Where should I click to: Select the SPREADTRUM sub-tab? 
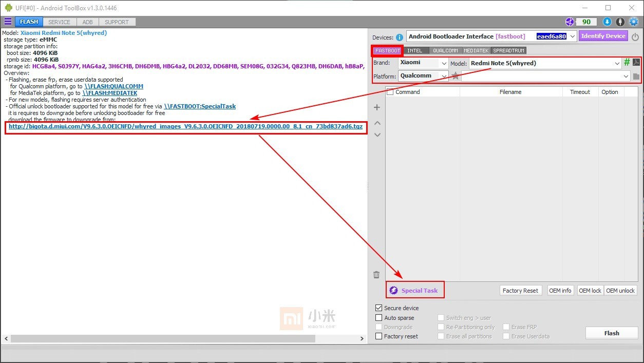coord(508,51)
